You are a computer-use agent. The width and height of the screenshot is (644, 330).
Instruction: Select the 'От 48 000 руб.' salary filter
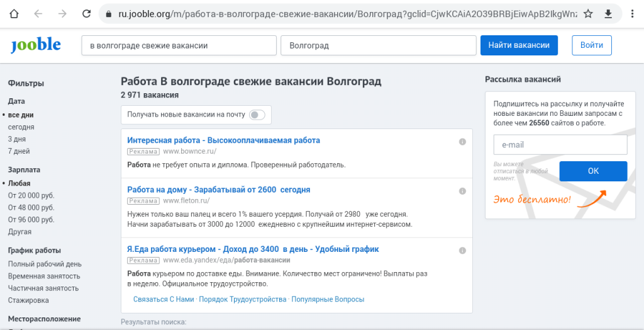[x=31, y=208]
